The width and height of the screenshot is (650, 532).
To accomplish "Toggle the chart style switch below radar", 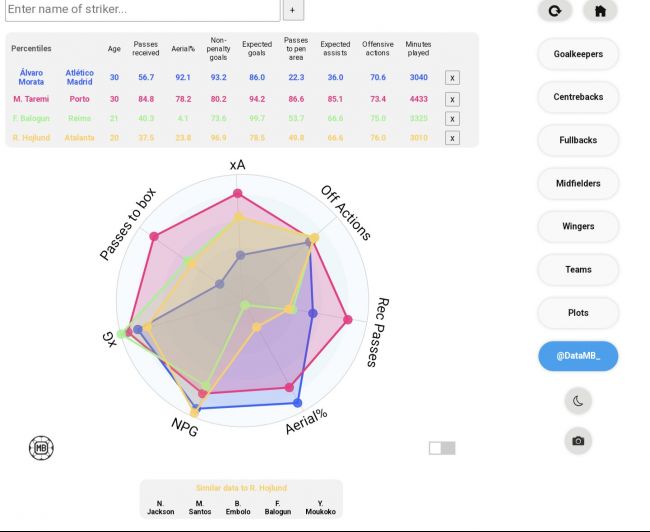I will 442,448.
